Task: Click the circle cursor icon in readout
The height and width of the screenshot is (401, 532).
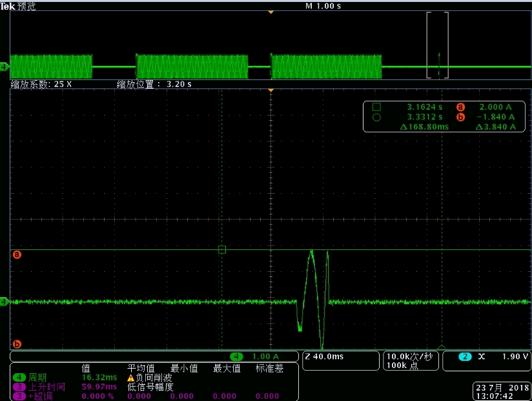Action: pos(376,118)
